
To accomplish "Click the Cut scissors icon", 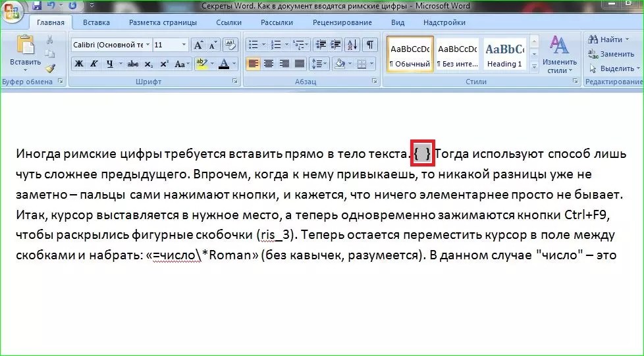I will click(x=50, y=40).
